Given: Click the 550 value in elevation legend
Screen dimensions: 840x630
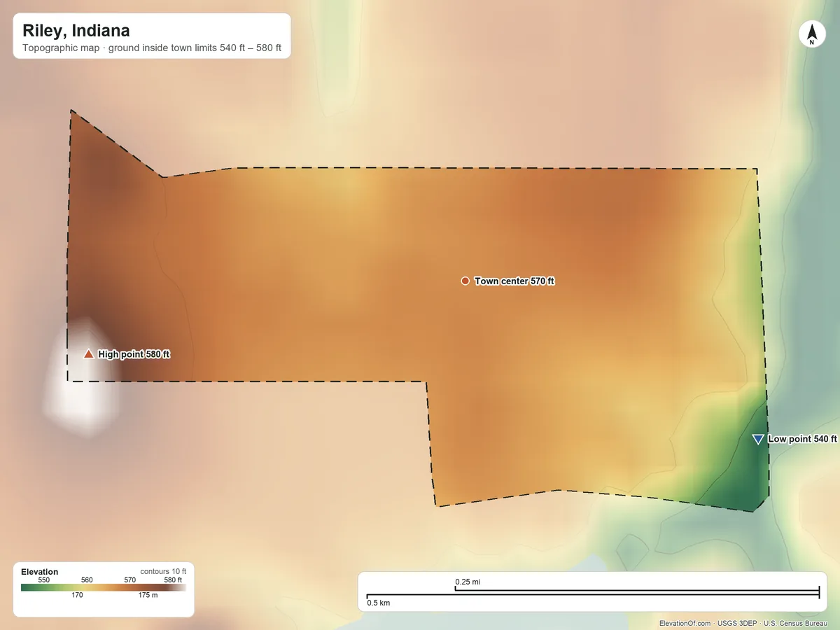Looking at the screenshot, I should point(43,580).
